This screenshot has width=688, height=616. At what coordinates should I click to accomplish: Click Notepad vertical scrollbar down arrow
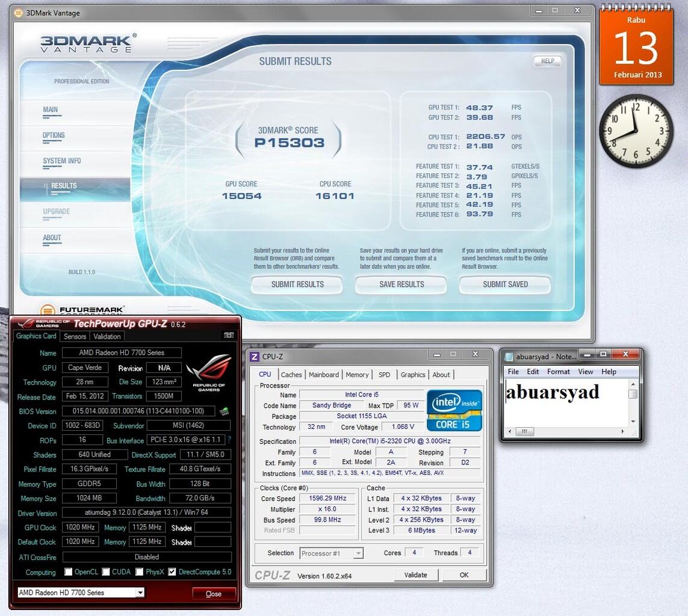click(633, 421)
